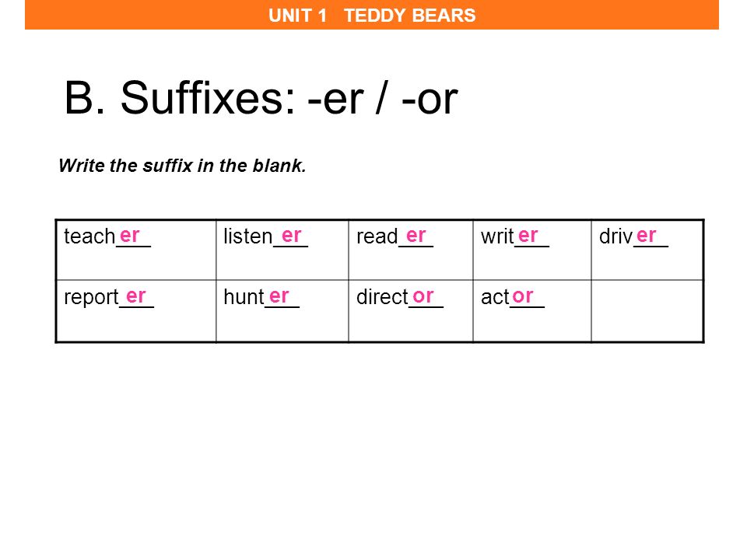Image resolution: width=747 pixels, height=560 pixels.
Task: Select the 'driv' table cell
Action: click(x=647, y=250)
